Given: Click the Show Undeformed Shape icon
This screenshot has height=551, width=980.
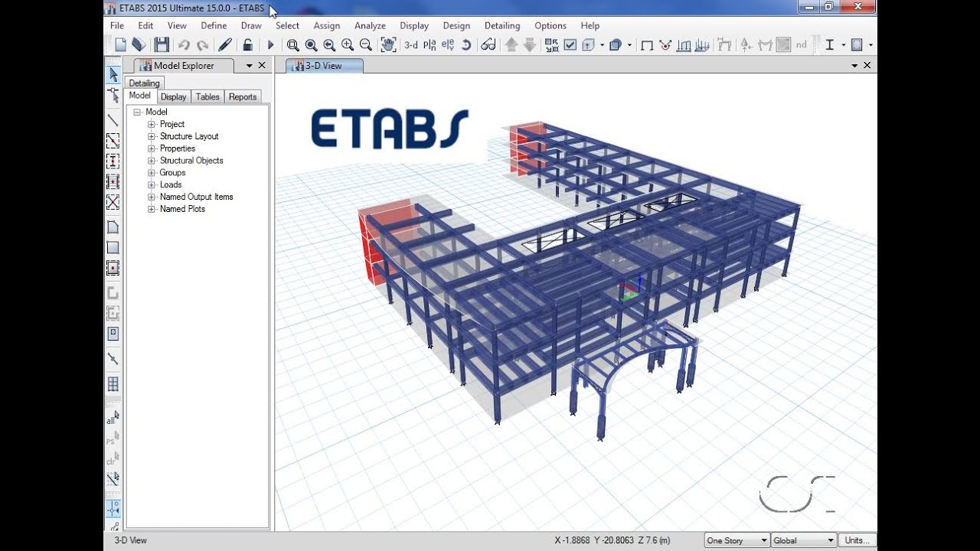Looking at the screenshot, I should [x=646, y=45].
